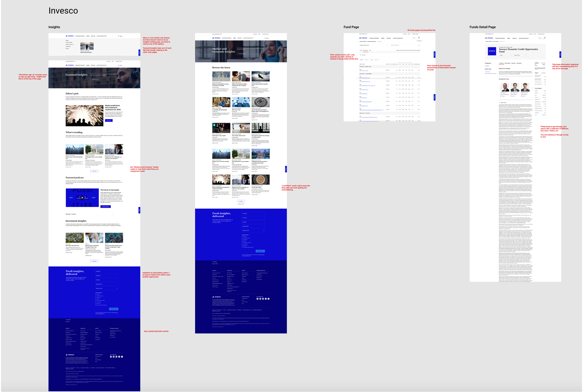The height and width of the screenshot is (392, 583).
Task: Click previous arrow in Management team carousel
Action: point(499,88)
